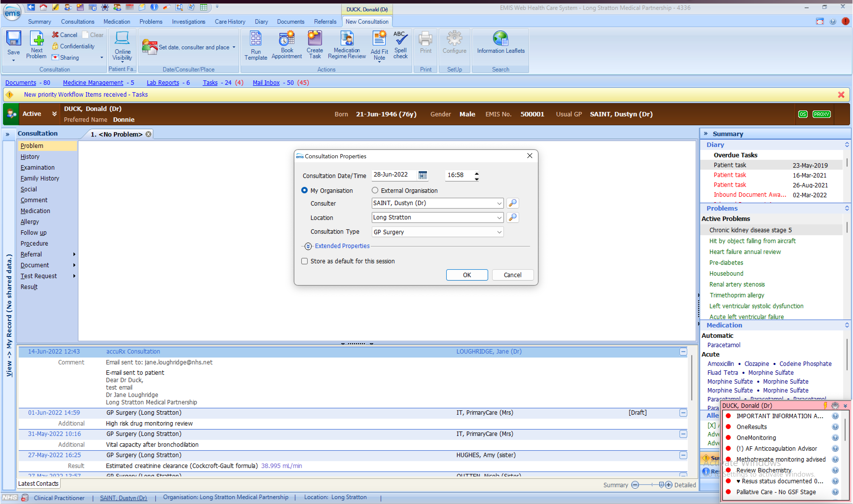This screenshot has height=504, width=853.
Task: Click red alert icon in top right
Action: [x=845, y=21]
